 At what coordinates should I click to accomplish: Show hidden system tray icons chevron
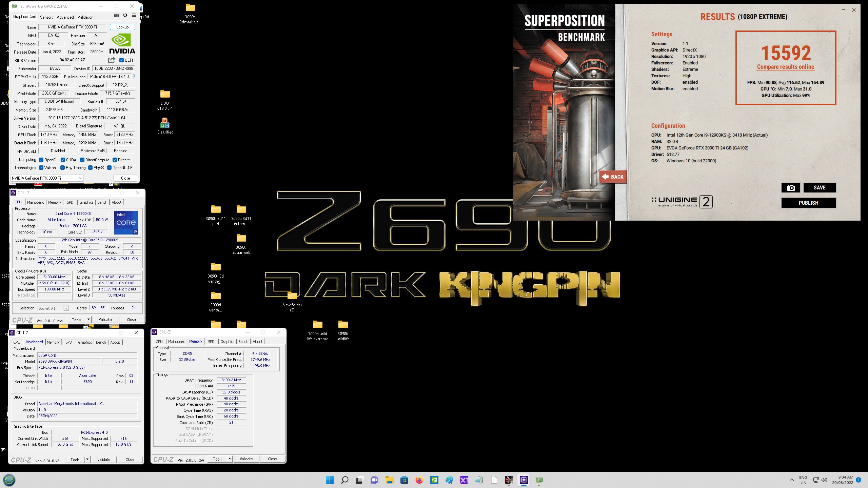[x=791, y=480]
